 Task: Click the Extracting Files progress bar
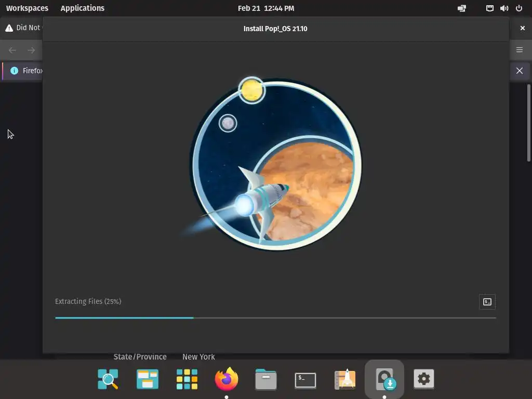pos(275,318)
